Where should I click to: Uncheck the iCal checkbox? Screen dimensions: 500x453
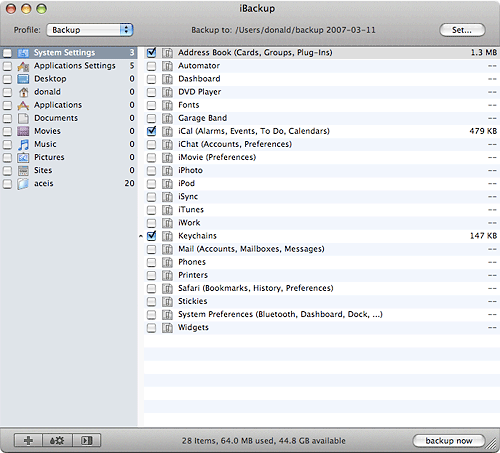coord(151,131)
